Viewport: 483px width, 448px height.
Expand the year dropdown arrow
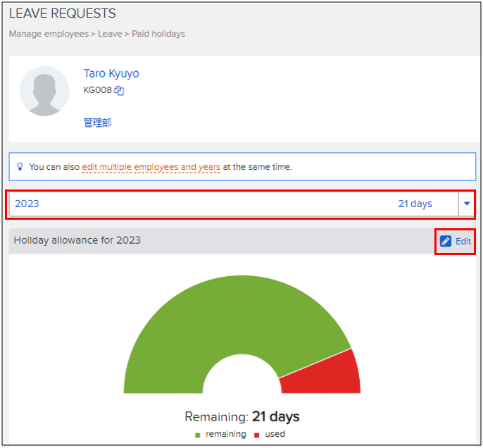tap(467, 204)
